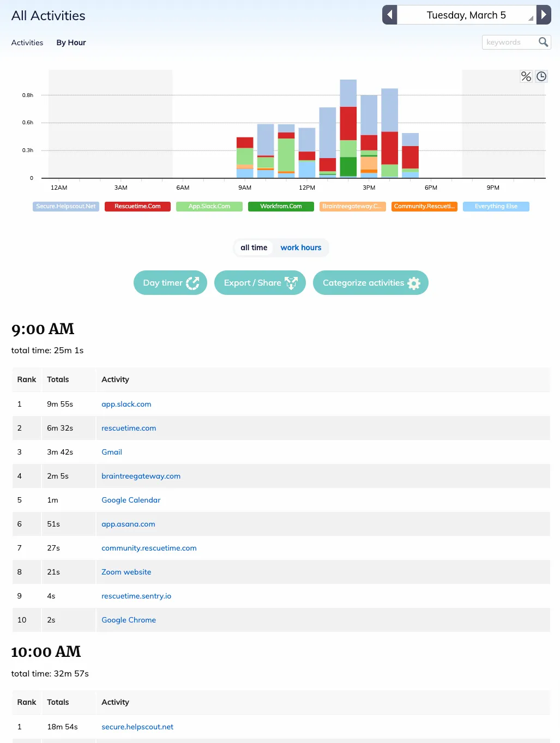
Task: Toggle Everything Else legend series
Action: 496,207
